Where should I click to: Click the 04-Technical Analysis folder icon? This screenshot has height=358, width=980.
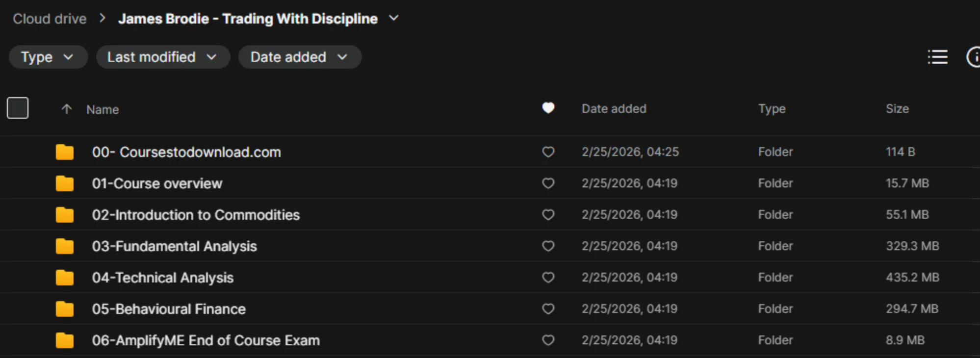[64, 277]
